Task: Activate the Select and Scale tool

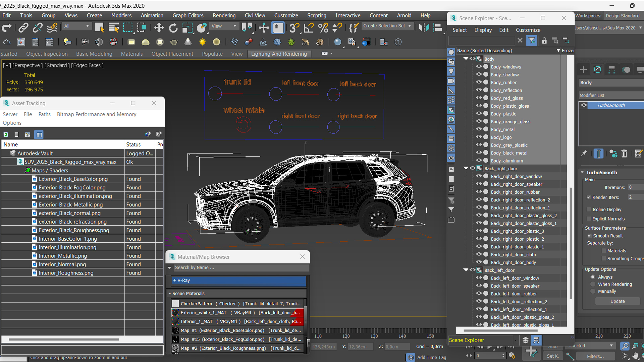Action: point(187,28)
